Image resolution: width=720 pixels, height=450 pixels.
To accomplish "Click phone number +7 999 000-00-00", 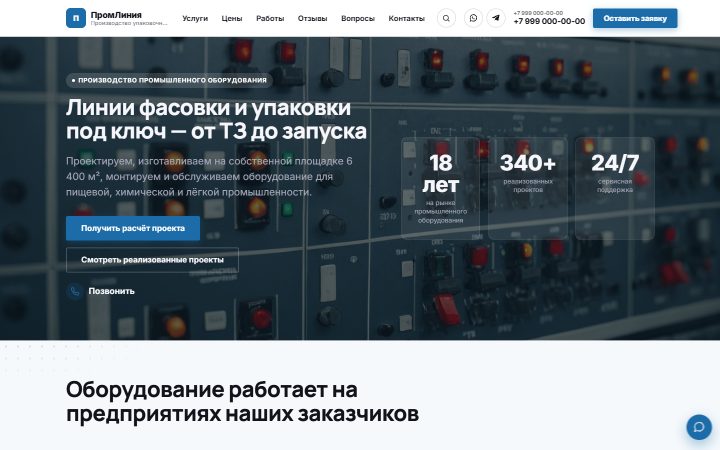I will pos(549,21).
